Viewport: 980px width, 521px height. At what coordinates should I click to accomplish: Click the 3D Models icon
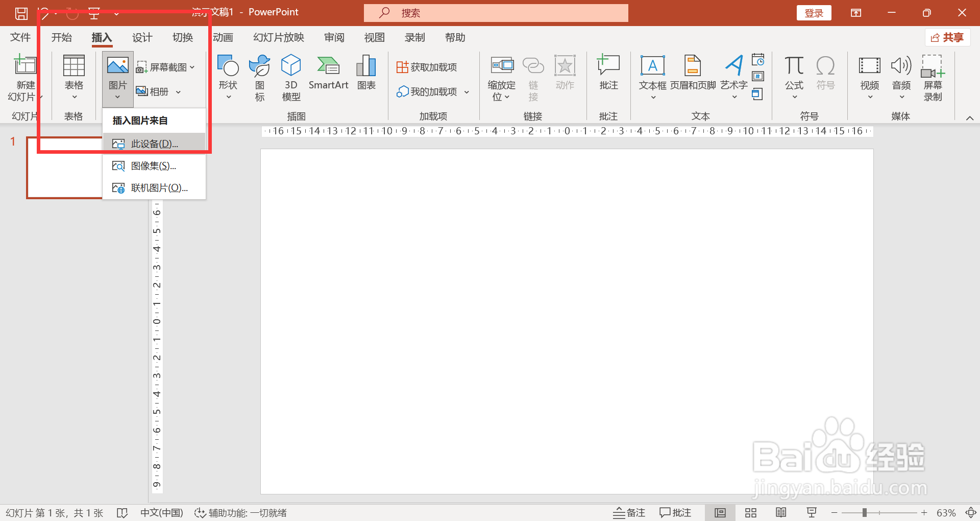point(291,65)
